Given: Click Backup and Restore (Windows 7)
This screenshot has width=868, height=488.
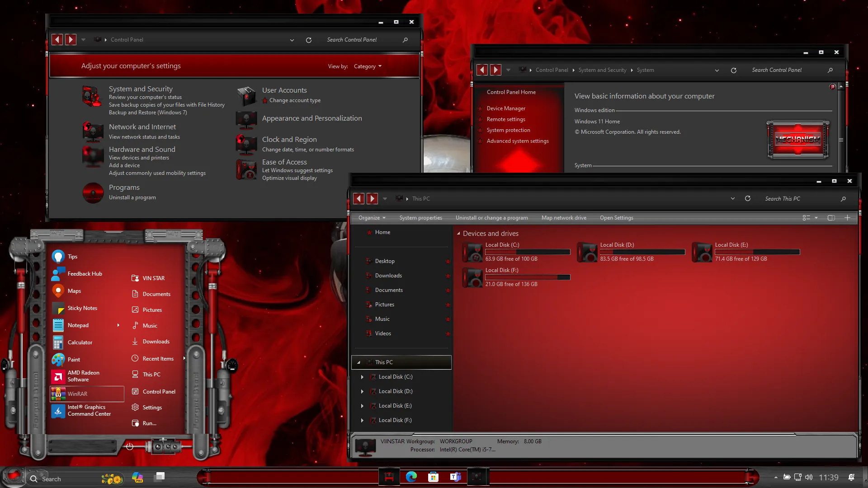Looking at the screenshot, I should (147, 113).
